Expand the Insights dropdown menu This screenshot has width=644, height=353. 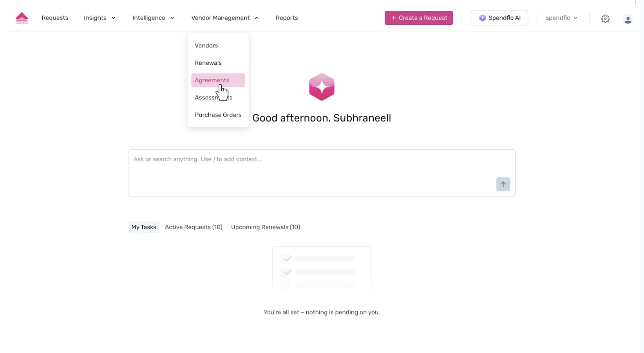[x=99, y=18]
